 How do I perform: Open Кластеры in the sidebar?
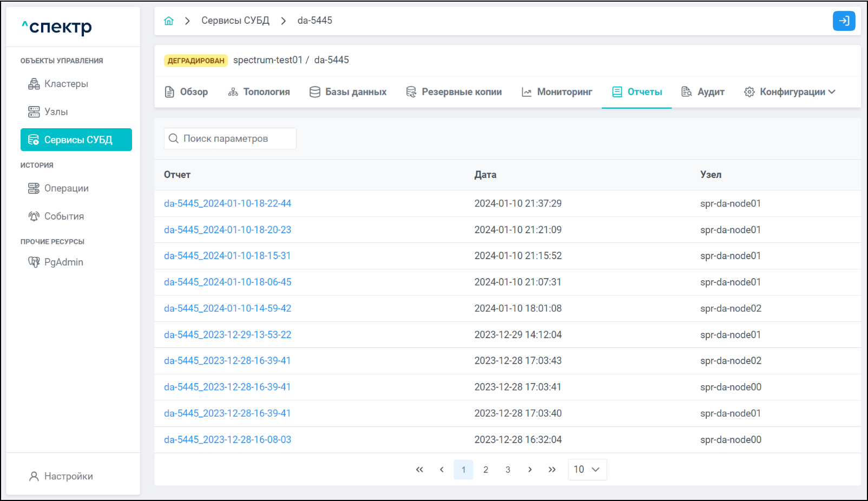66,84
